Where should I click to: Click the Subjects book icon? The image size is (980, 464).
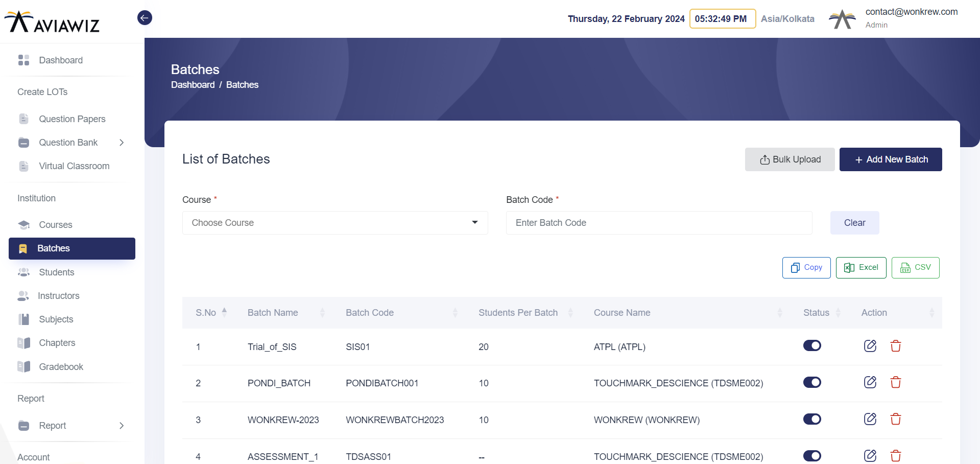23,319
